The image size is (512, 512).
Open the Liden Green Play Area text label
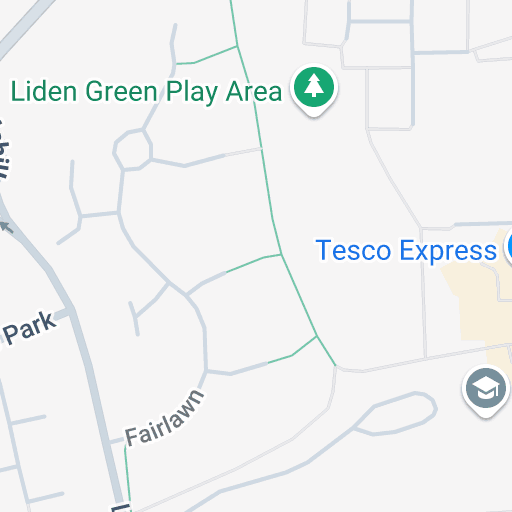pos(146,92)
